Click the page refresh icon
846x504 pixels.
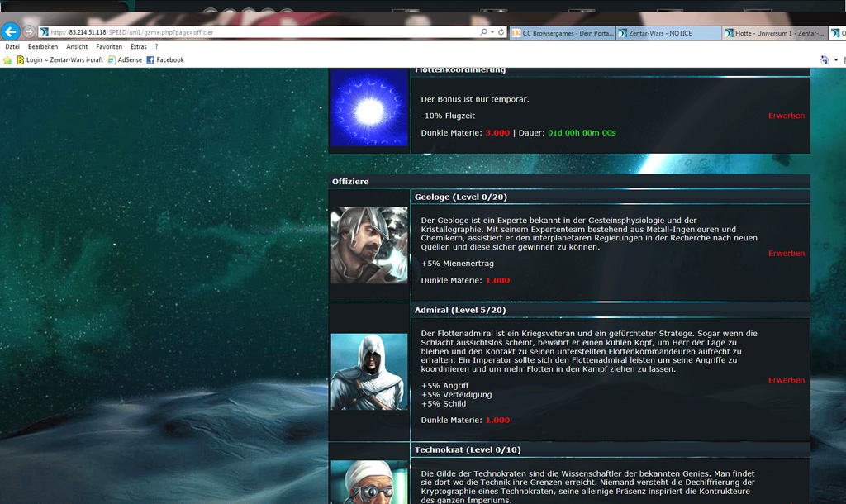501,32
